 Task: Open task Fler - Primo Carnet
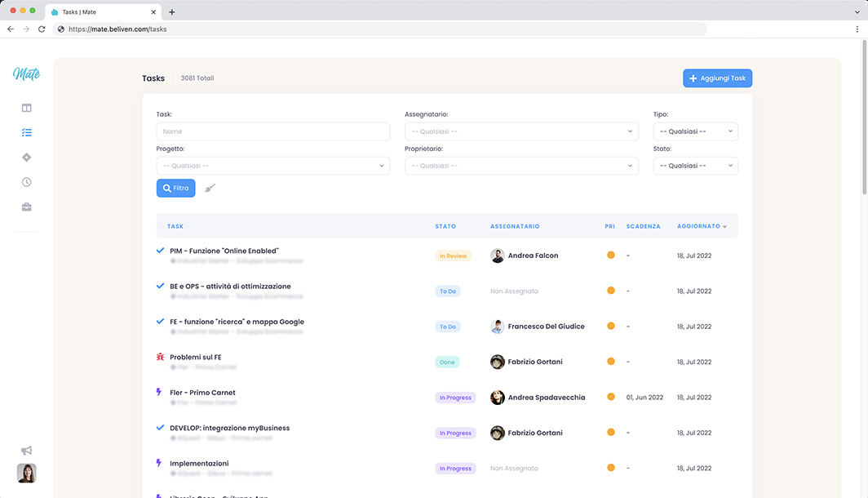tap(202, 393)
